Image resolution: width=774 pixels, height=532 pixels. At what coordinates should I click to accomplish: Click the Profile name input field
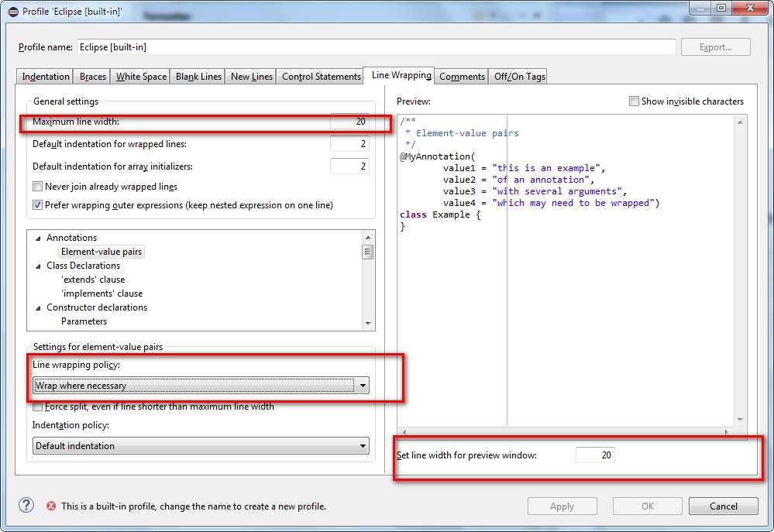[x=376, y=47]
